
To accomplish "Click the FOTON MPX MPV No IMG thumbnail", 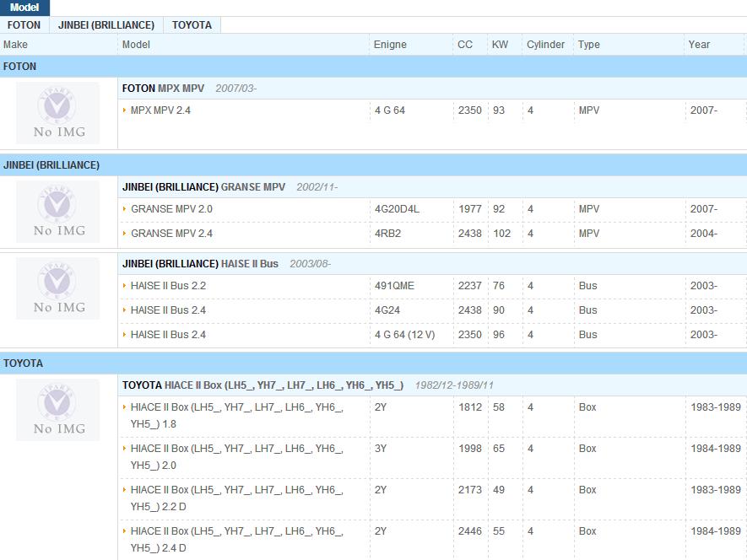I will [x=57, y=113].
